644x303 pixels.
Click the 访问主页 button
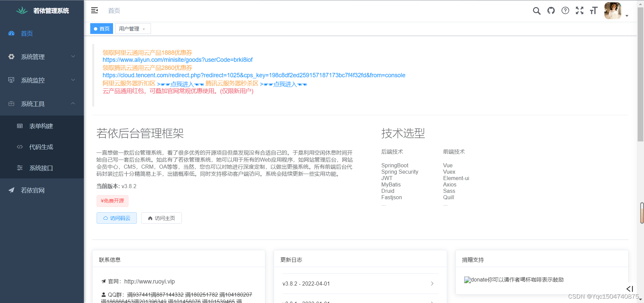point(161,218)
